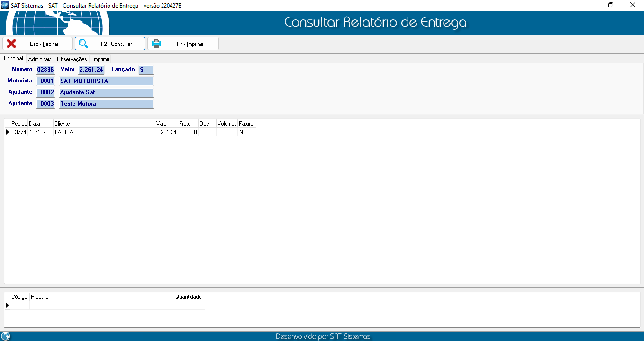This screenshot has height=341, width=644.
Task: Select the Imprimir tab
Action: point(101,59)
